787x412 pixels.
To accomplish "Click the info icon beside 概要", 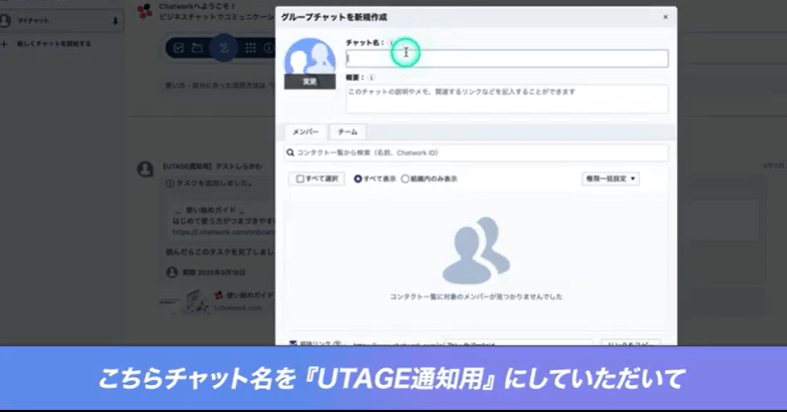I will (x=372, y=76).
